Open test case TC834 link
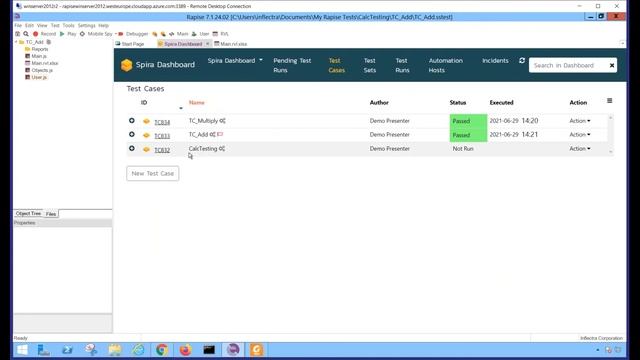 (x=162, y=122)
